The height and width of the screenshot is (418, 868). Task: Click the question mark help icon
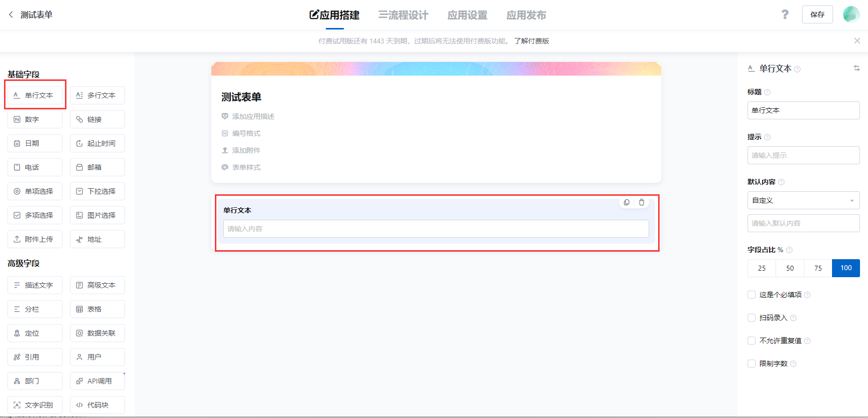[x=785, y=14]
